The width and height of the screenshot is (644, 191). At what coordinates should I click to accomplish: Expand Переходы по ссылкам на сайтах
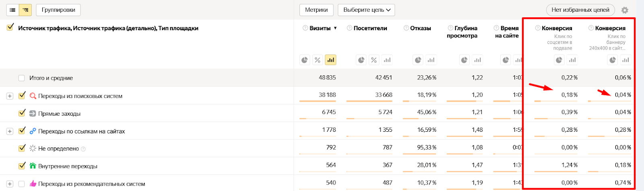[x=10, y=131]
